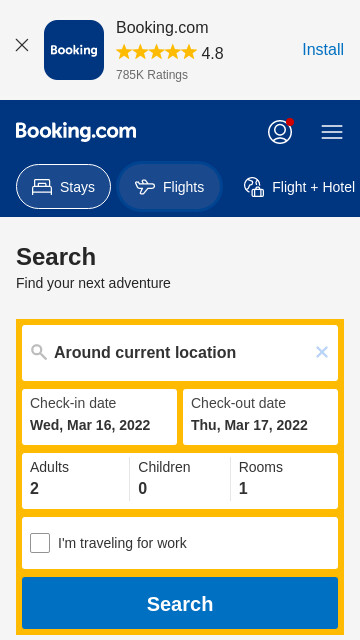Open the hamburger menu
Viewport: 360px width, 640px height.
332,132
